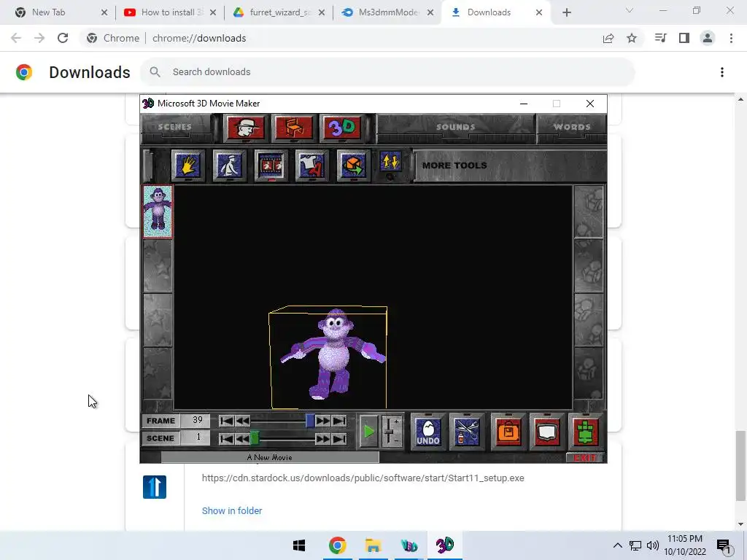Open the Scenes menu

coord(175,127)
